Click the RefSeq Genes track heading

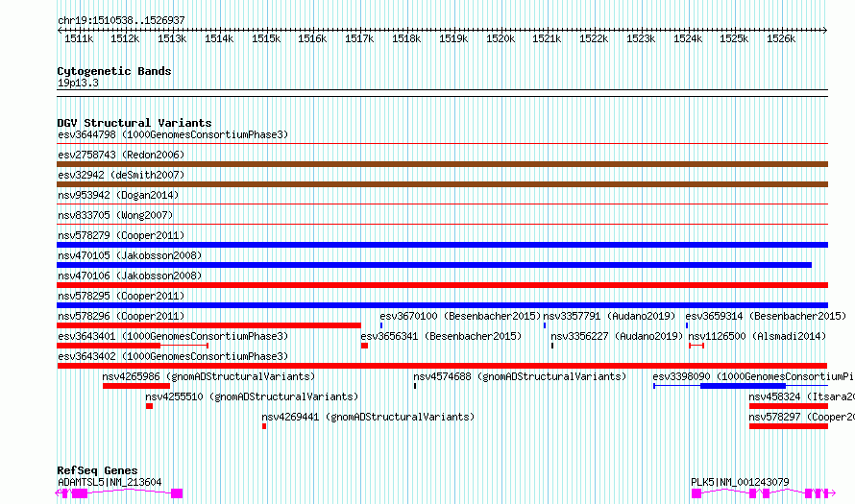tap(97, 470)
